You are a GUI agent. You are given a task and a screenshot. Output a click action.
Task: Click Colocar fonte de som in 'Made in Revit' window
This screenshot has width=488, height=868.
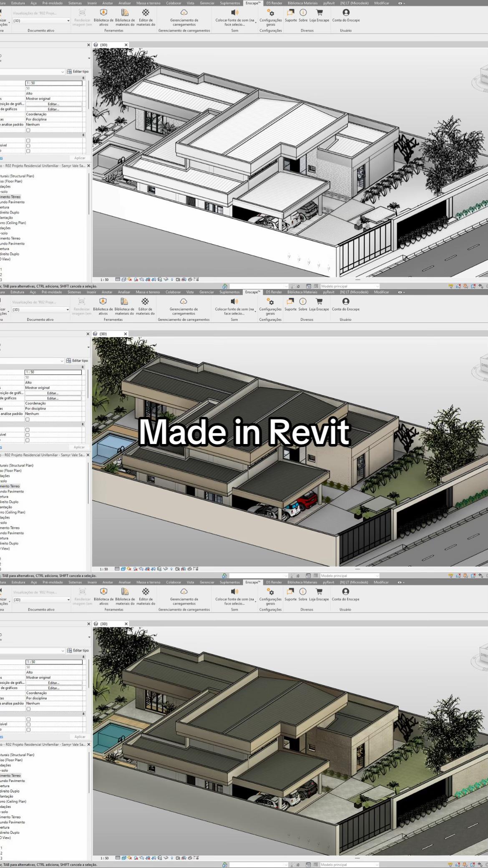tap(234, 306)
